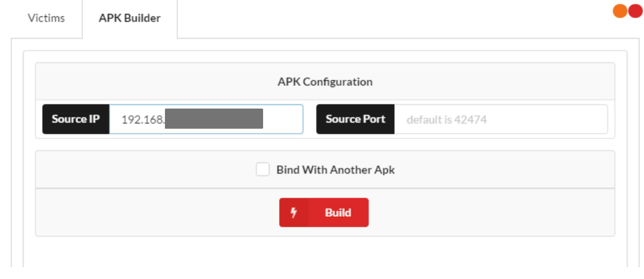
Task: Click the empty panel area below Build
Action: coord(325,252)
